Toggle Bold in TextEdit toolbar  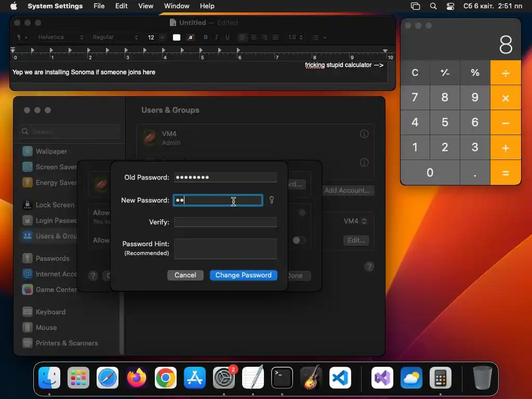coord(206,37)
